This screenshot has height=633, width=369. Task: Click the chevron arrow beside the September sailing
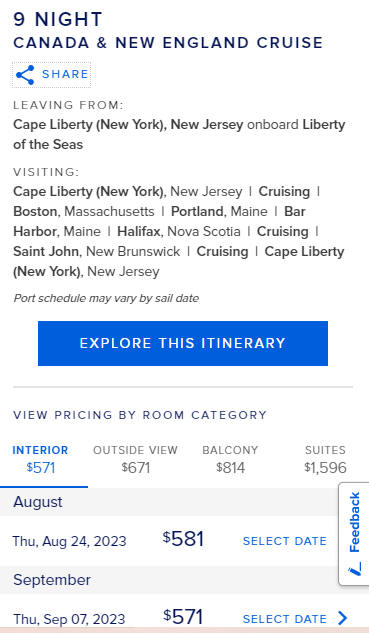pos(342,618)
